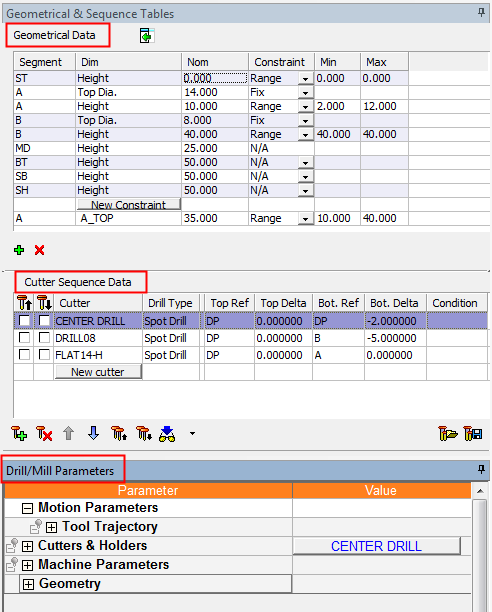Click the New cutter button
The width and height of the screenshot is (492, 612).
pyautogui.click(x=98, y=372)
